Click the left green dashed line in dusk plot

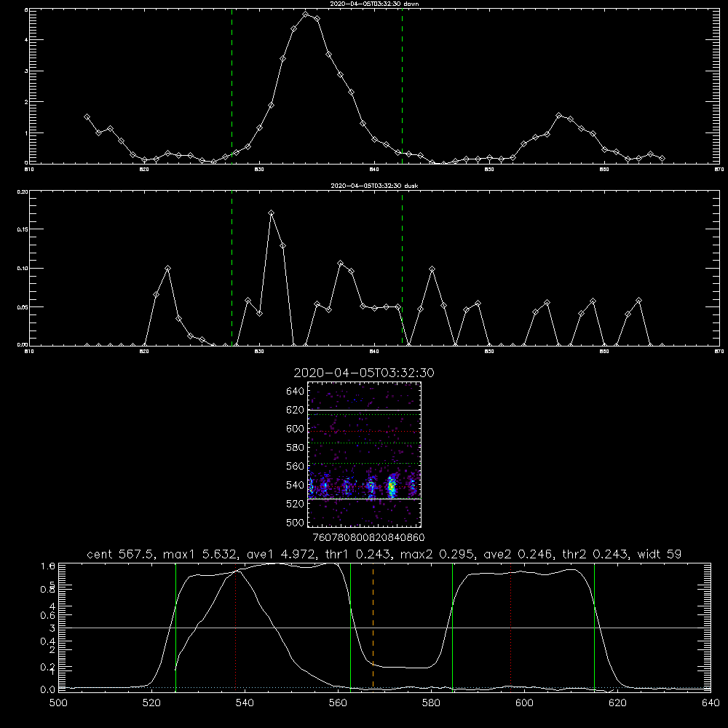232,269
